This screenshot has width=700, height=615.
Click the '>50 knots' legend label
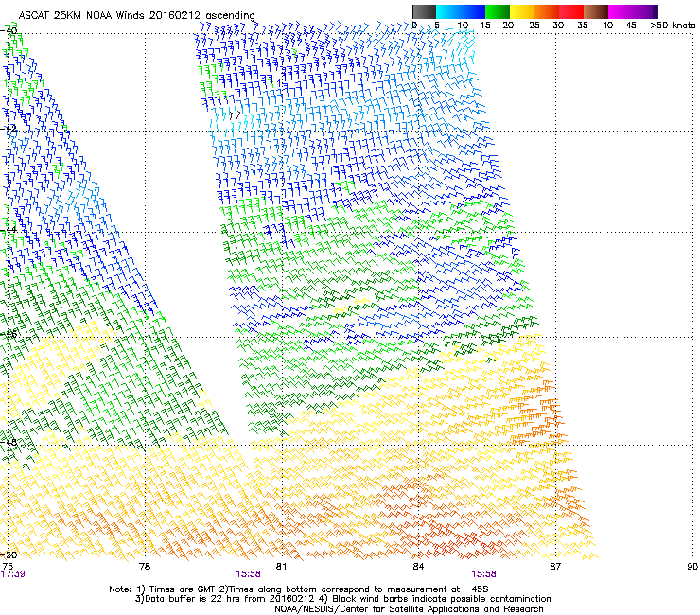click(673, 26)
